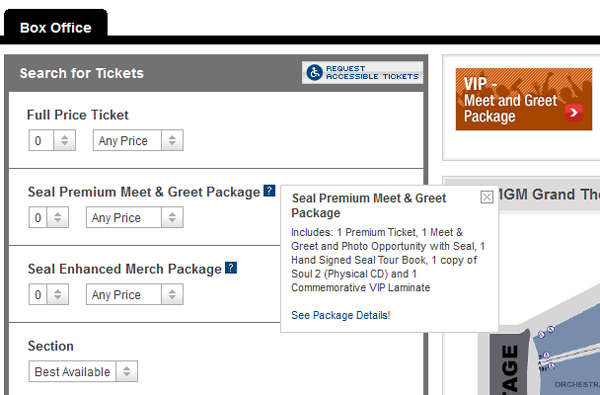600x395 pixels.
Task: Open Full Price Ticket quantity selector
Action: 52,140
